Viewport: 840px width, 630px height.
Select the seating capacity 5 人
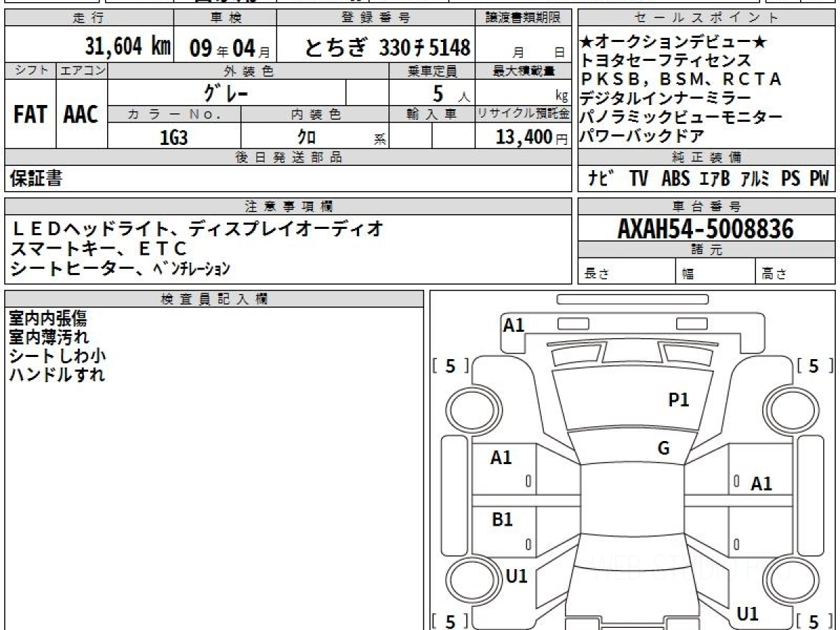click(x=452, y=92)
